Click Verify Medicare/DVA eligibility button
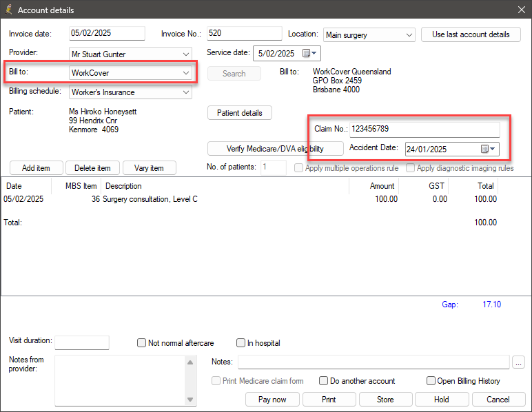 click(275, 149)
